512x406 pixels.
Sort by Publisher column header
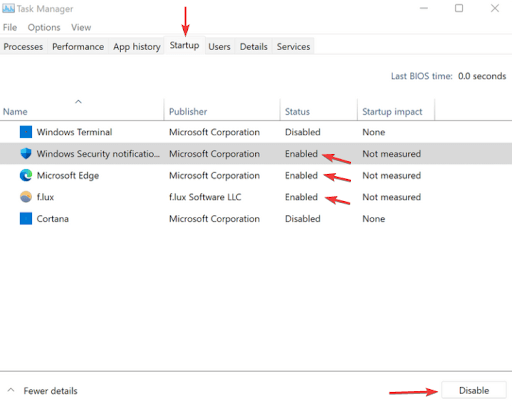(x=188, y=112)
